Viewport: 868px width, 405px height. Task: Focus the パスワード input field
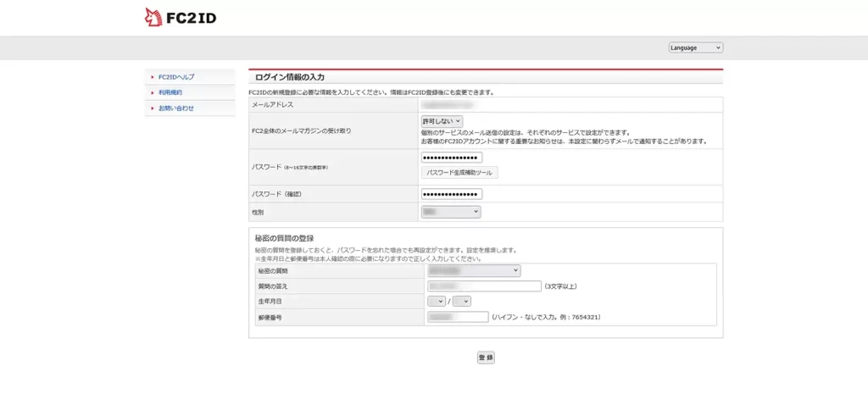pos(451,158)
